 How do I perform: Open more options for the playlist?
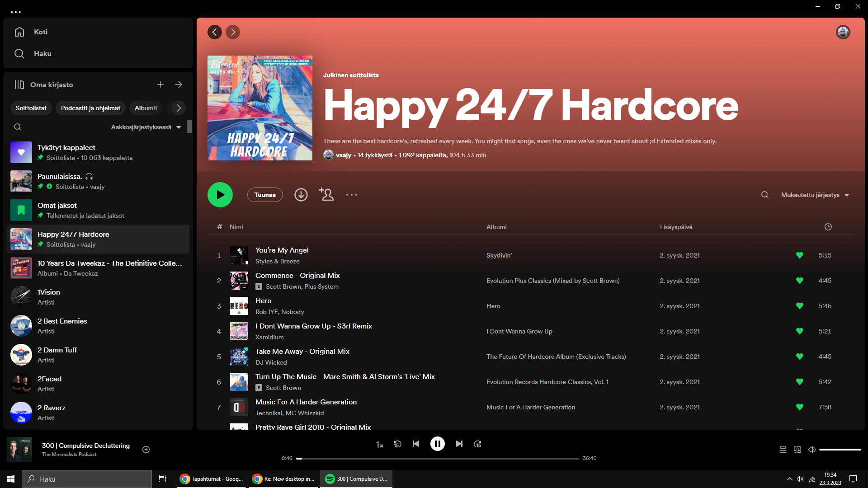tap(352, 194)
